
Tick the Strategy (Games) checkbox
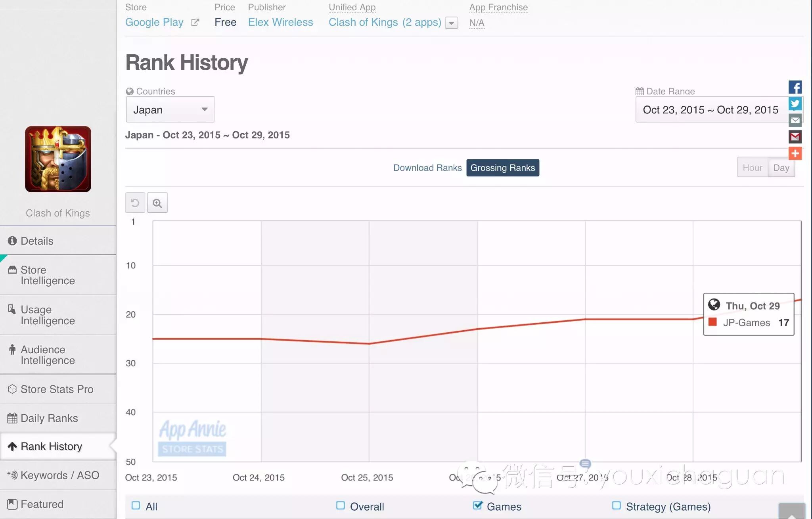coord(616,506)
